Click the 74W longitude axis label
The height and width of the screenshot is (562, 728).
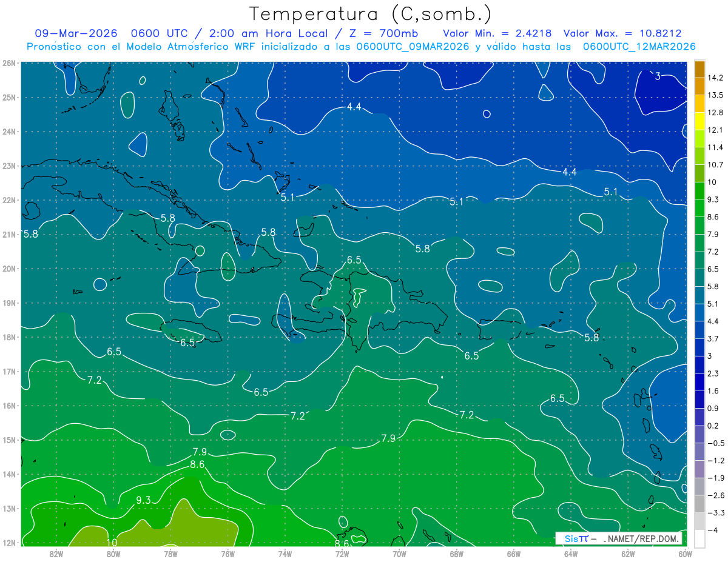[285, 554]
